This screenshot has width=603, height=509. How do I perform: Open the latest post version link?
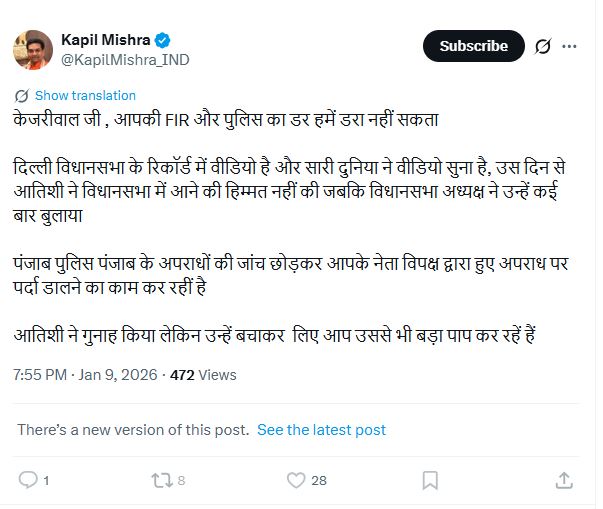point(321,430)
